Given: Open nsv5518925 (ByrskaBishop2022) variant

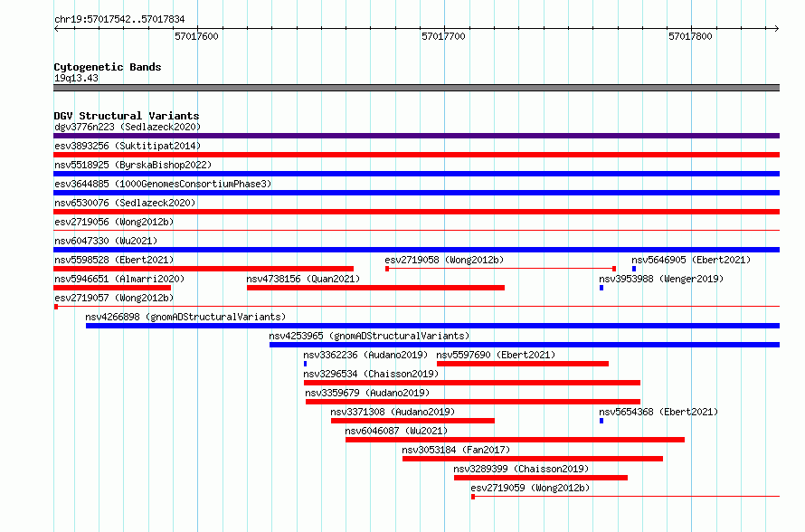Looking at the screenshot, I should 133,165.
